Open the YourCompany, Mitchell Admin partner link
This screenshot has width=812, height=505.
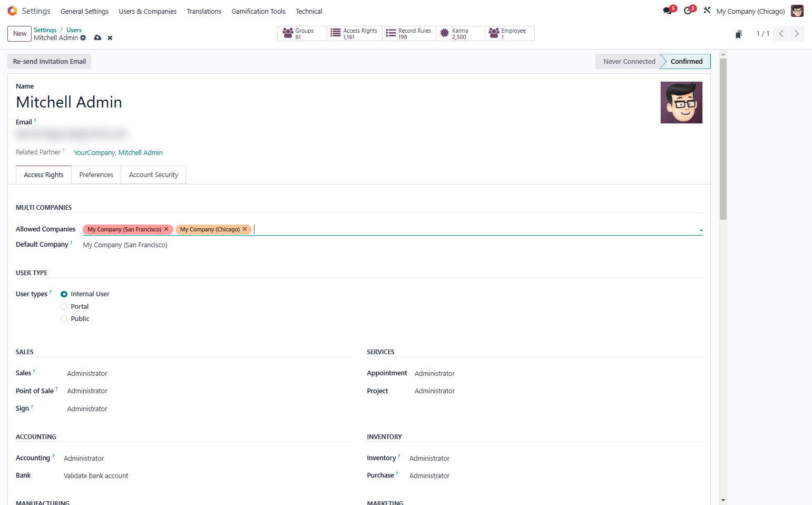118,153
